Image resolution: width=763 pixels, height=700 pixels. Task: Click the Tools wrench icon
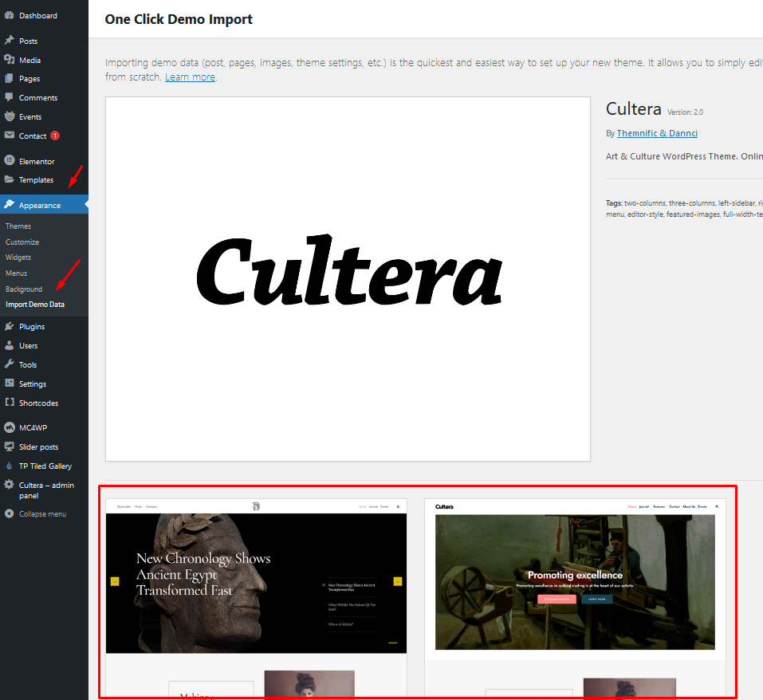(9, 364)
